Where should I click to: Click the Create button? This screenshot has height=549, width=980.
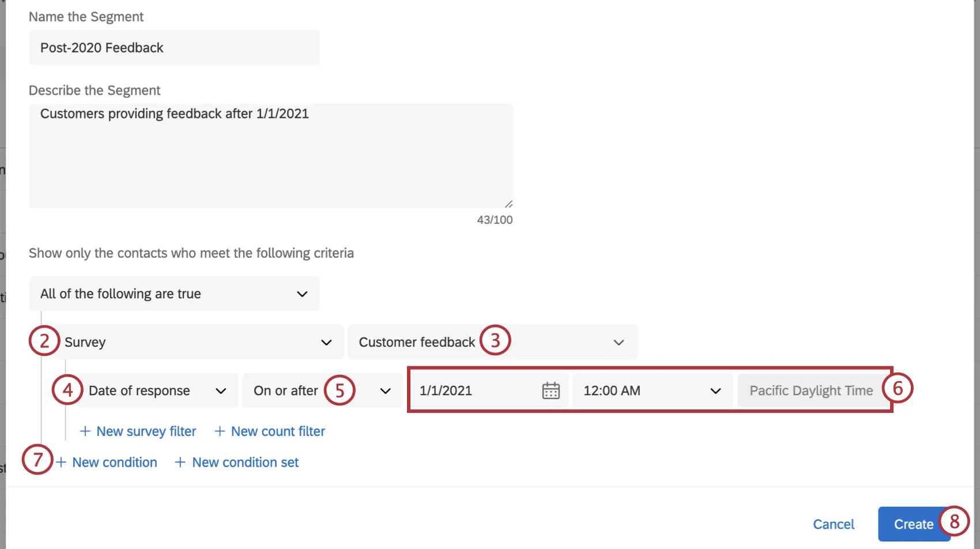(x=913, y=524)
